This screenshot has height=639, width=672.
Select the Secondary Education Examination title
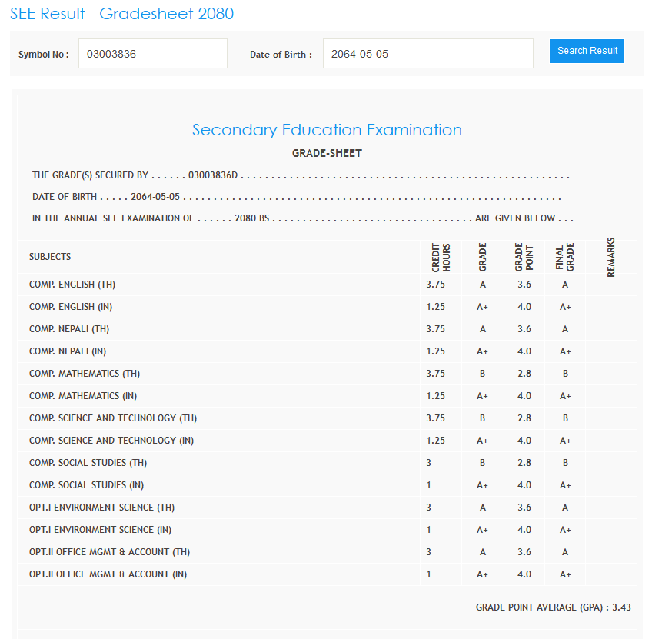click(x=327, y=130)
